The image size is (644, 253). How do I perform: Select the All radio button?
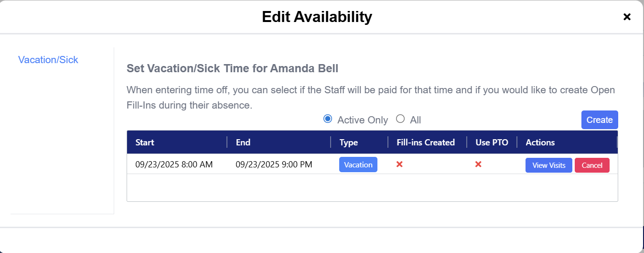400,119
